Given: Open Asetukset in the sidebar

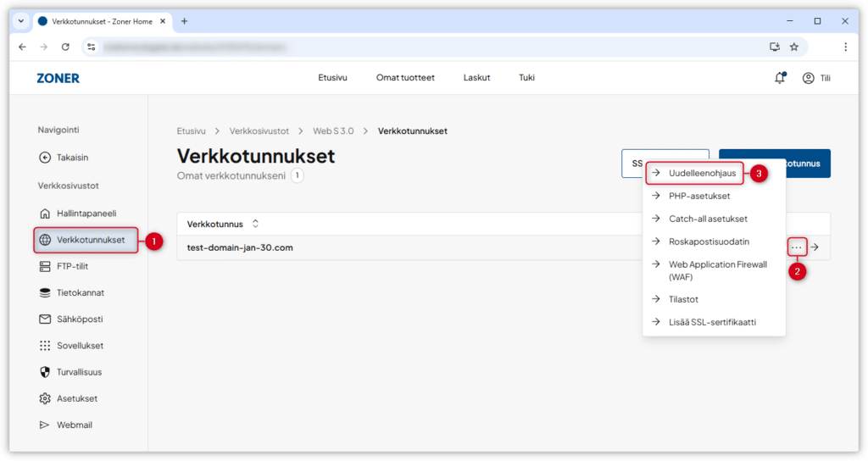Looking at the screenshot, I should pos(76,398).
